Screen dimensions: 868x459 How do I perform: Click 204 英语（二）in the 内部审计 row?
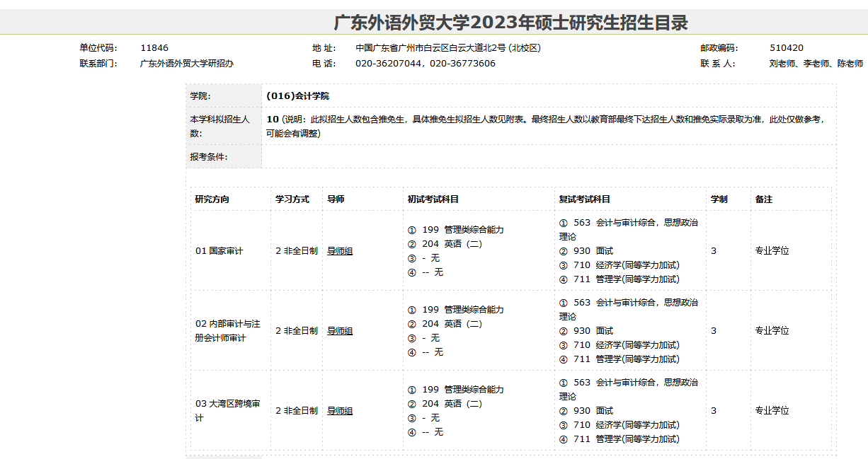(x=445, y=324)
